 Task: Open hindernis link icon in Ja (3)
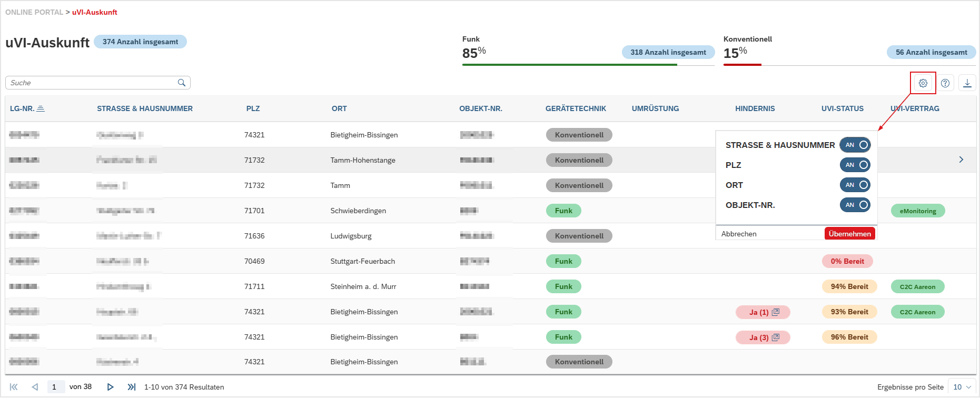coord(775,337)
